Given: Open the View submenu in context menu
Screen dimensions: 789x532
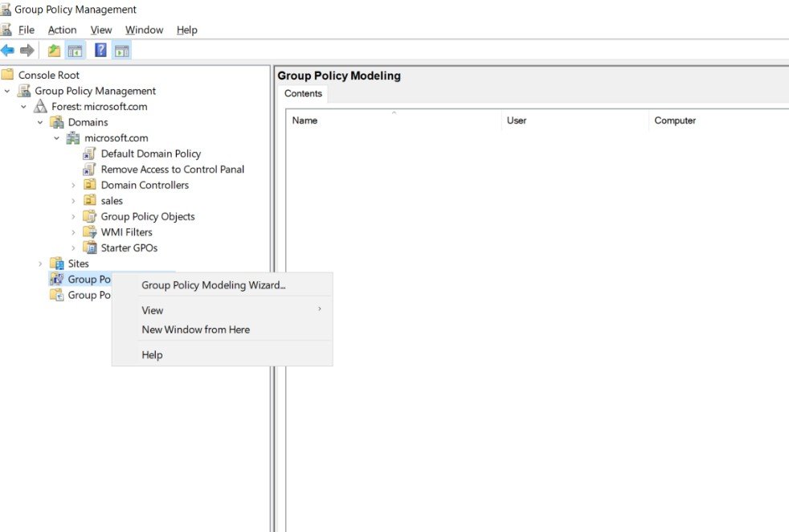Looking at the screenshot, I should click(222, 310).
